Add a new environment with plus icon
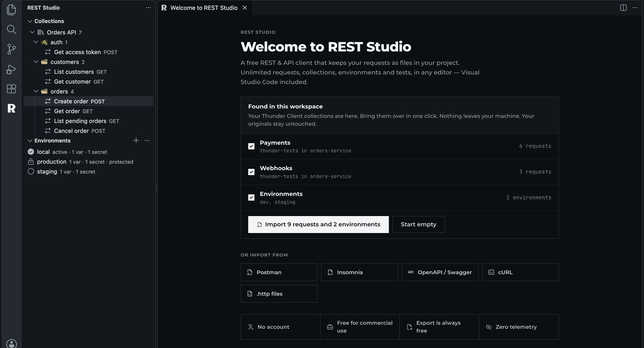 click(136, 140)
